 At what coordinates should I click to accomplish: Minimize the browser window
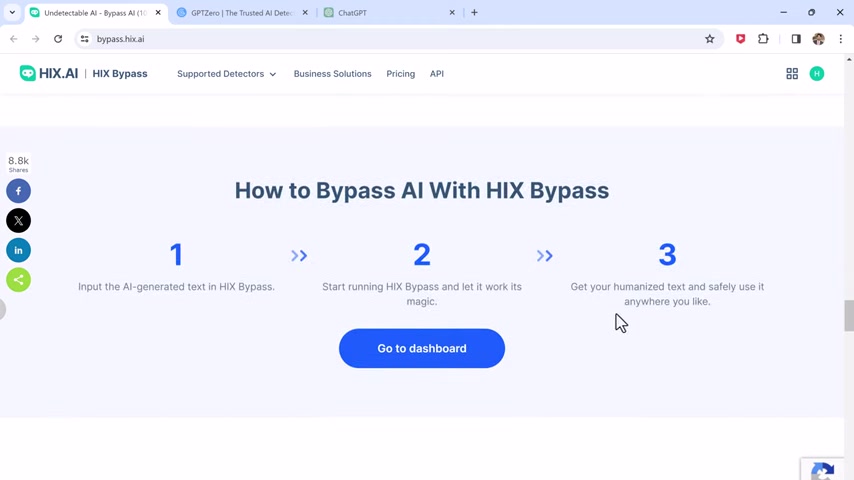[x=783, y=13]
